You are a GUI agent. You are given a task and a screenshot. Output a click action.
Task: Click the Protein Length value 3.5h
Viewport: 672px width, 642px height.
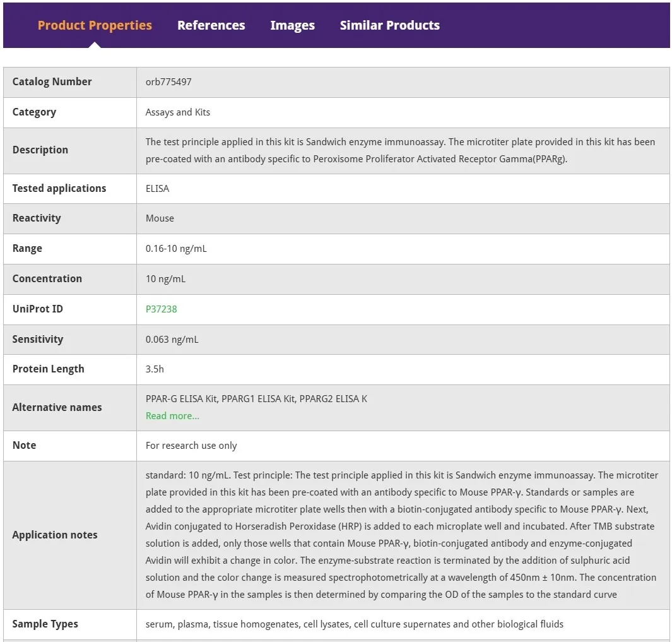pos(155,369)
